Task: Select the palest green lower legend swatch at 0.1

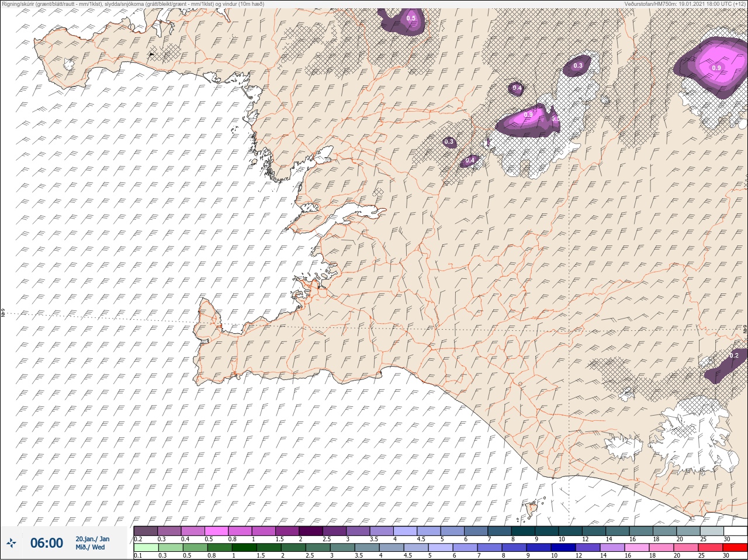Action: coord(146,548)
